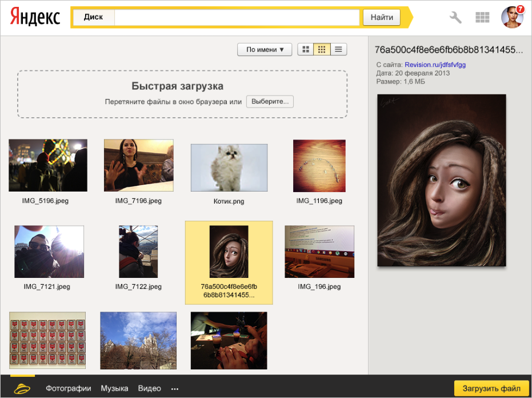This screenshot has height=398, width=532.
Task: Open the user profile avatar
Action: point(512,18)
